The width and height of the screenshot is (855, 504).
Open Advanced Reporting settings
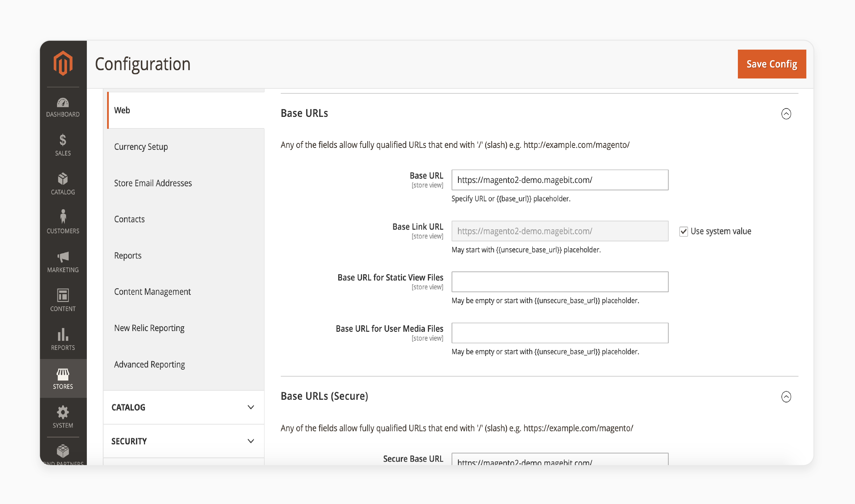pos(150,364)
